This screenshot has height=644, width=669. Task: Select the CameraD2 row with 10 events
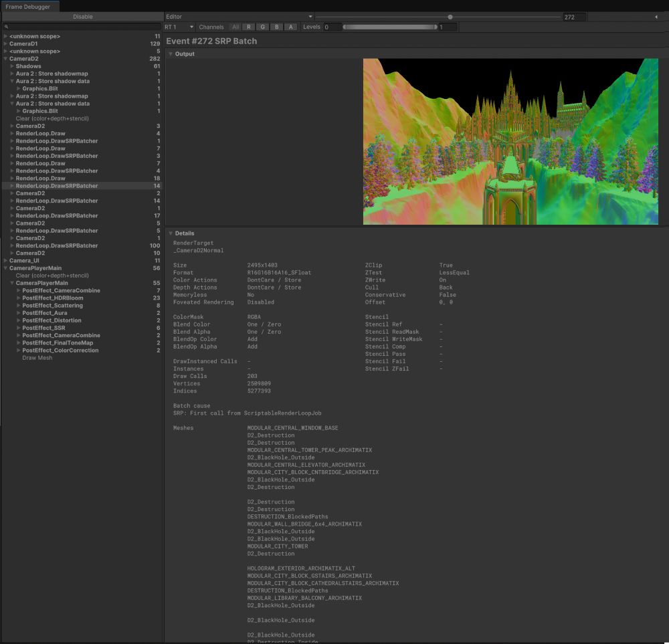pyautogui.click(x=82, y=253)
